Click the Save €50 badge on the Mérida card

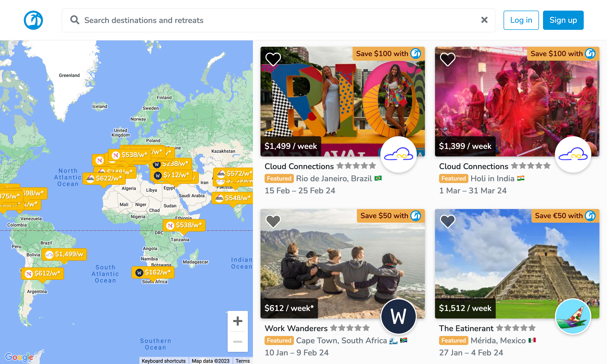point(565,216)
